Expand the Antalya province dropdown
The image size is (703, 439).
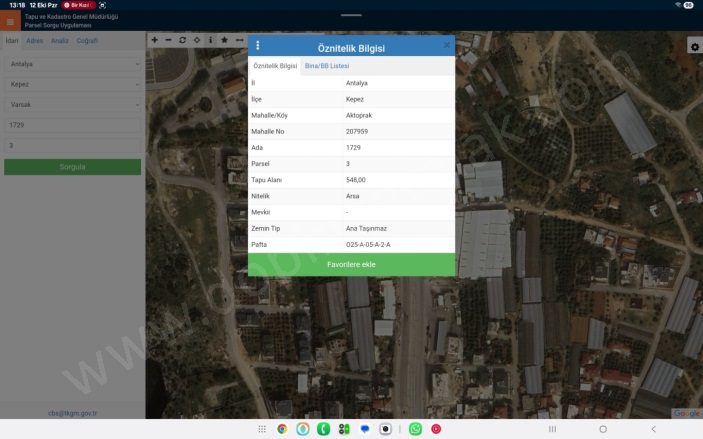(72, 64)
